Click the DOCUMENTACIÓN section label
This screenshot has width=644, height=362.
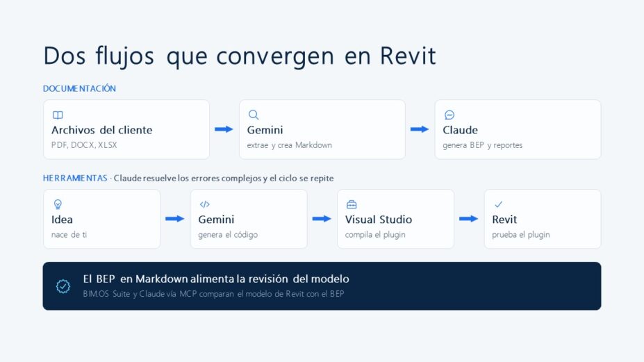(x=80, y=88)
